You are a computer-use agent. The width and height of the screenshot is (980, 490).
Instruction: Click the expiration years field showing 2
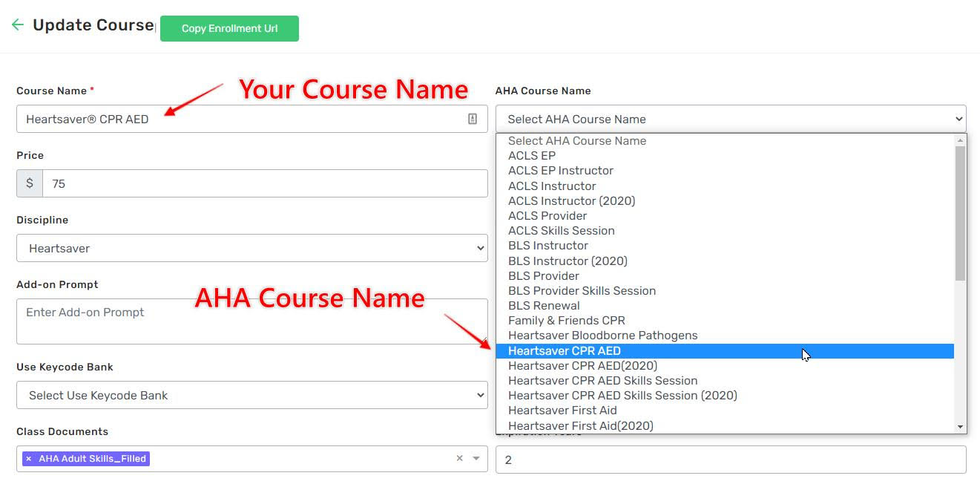tap(731, 460)
